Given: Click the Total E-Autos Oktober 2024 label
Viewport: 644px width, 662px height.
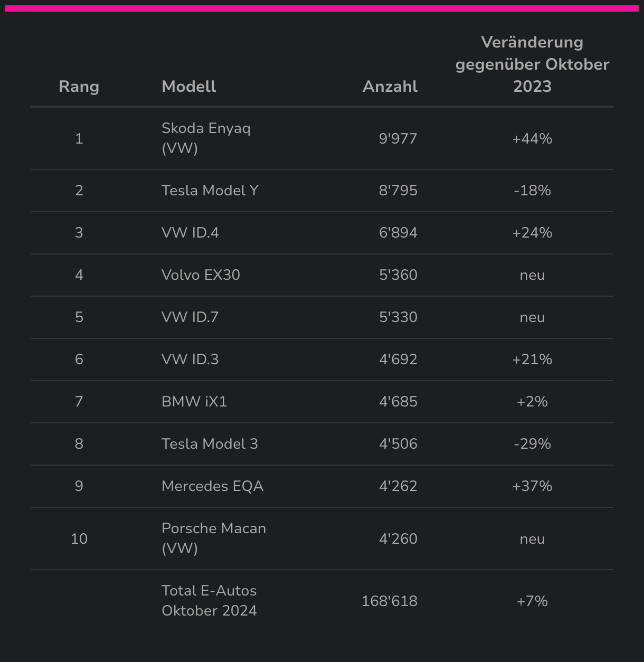Looking at the screenshot, I should [x=209, y=601].
